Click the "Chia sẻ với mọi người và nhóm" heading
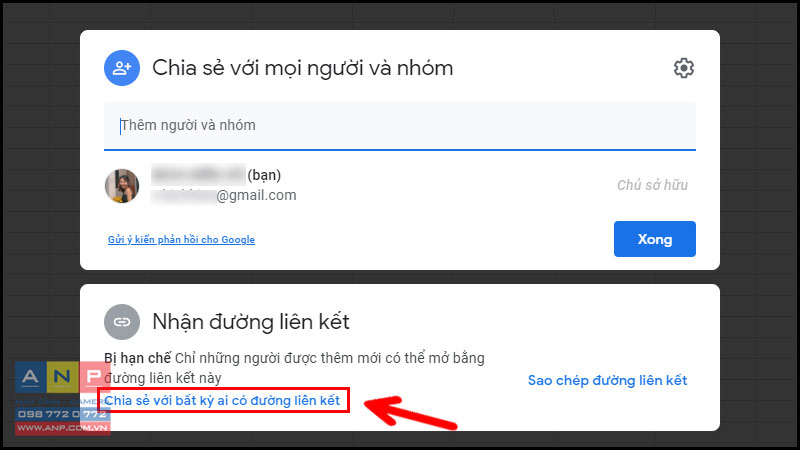The height and width of the screenshot is (450, 800). [x=303, y=68]
